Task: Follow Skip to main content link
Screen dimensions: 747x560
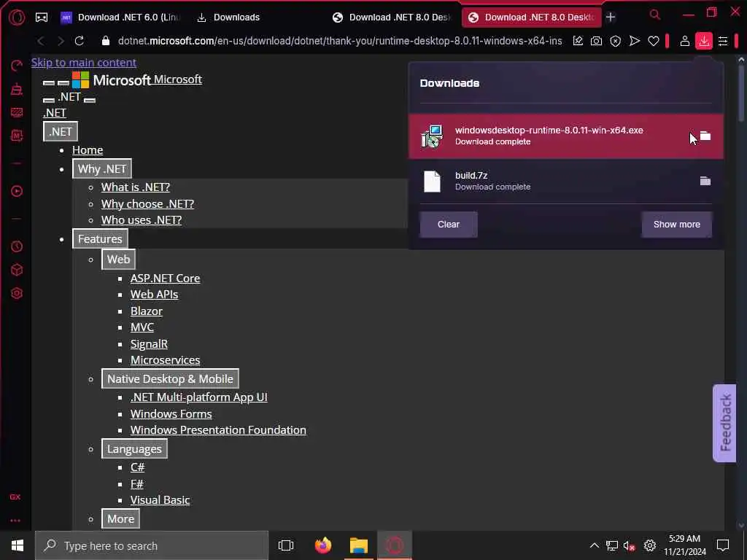Action: [84, 63]
